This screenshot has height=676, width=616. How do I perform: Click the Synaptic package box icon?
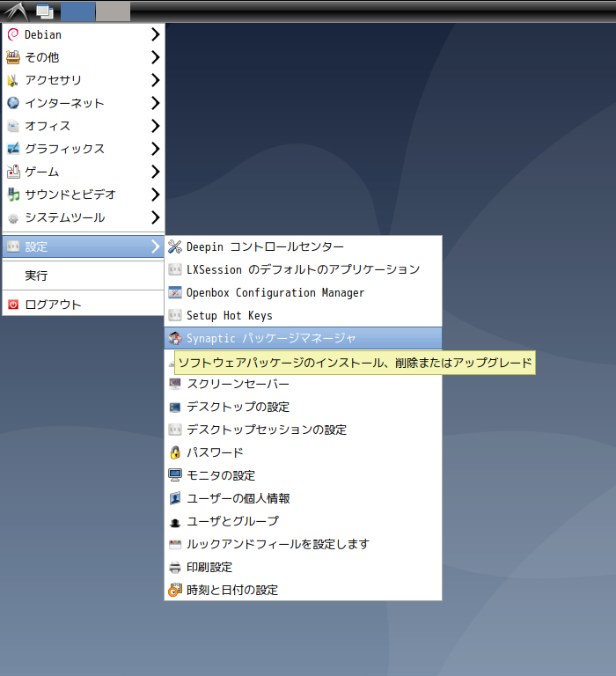tap(175, 338)
